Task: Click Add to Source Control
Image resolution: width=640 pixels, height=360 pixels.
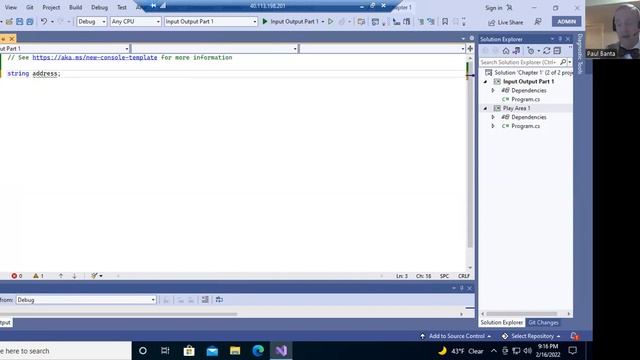Action: click(x=456, y=336)
